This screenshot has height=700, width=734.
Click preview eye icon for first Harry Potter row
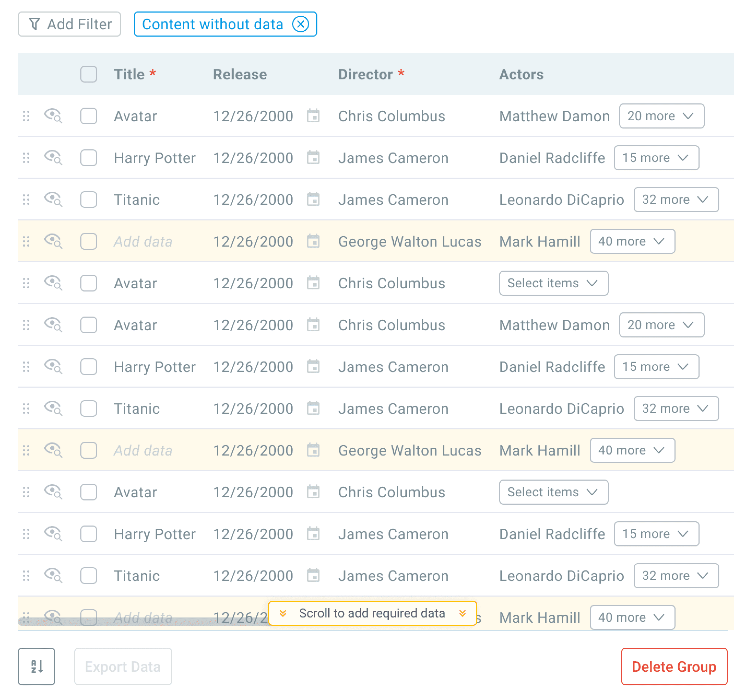click(53, 157)
